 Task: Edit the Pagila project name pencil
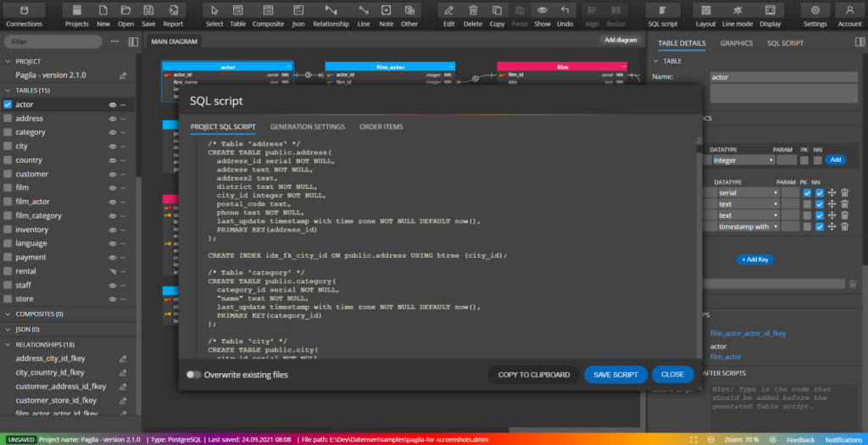[124, 75]
